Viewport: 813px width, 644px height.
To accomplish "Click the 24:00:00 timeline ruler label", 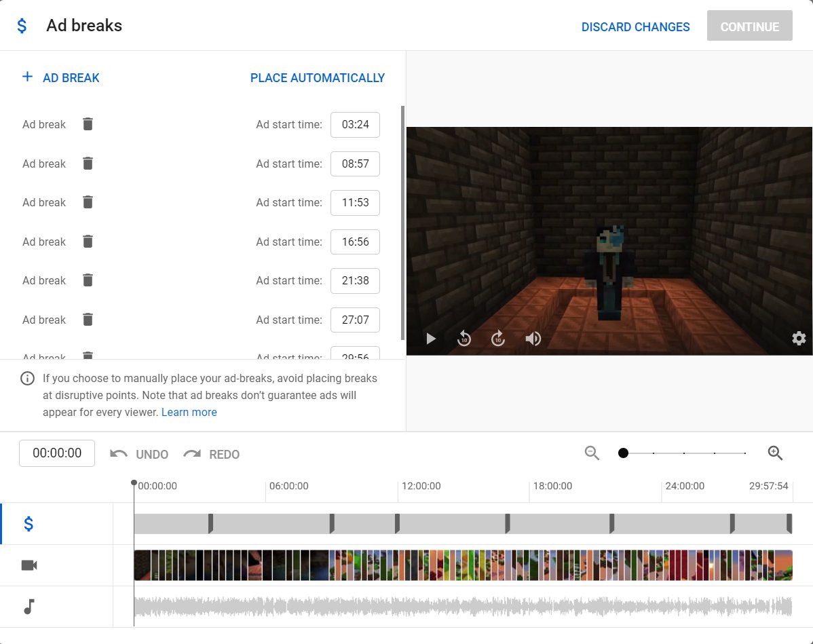I will [685, 486].
